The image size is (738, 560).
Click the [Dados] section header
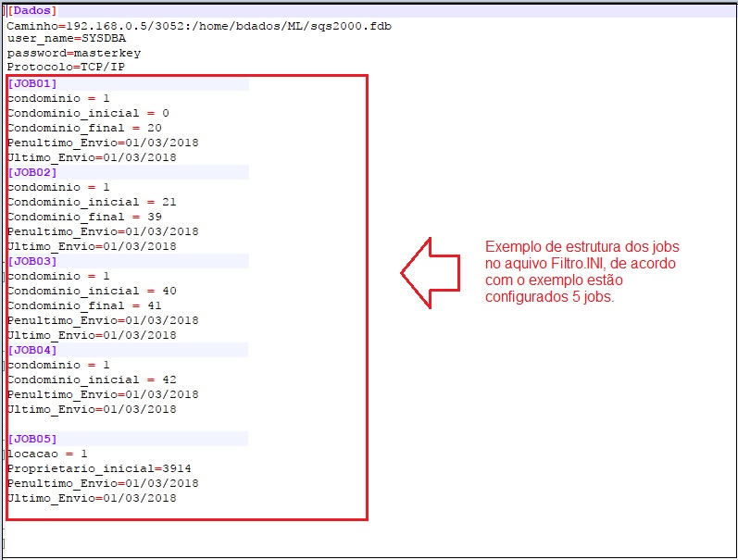(31, 11)
